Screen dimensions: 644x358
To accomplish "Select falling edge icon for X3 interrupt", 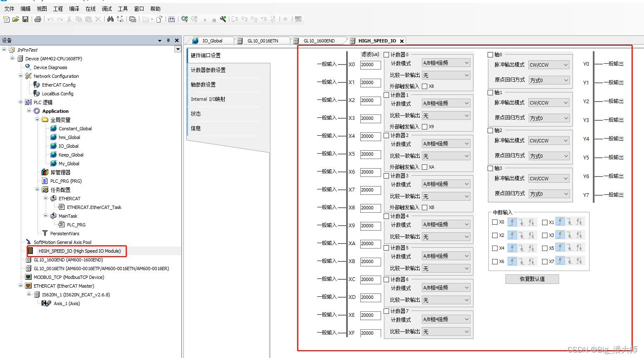I will (570, 235).
